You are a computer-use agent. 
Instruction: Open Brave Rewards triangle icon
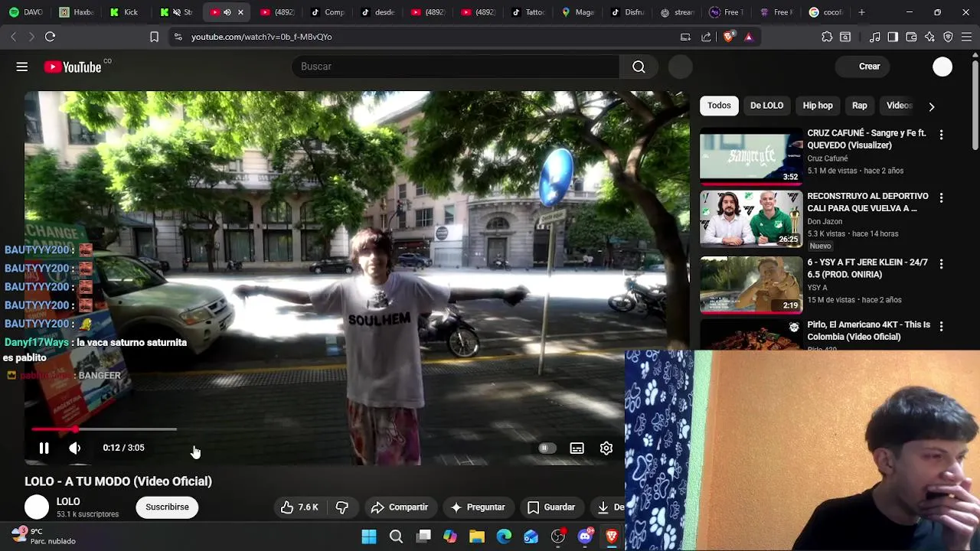(x=749, y=37)
